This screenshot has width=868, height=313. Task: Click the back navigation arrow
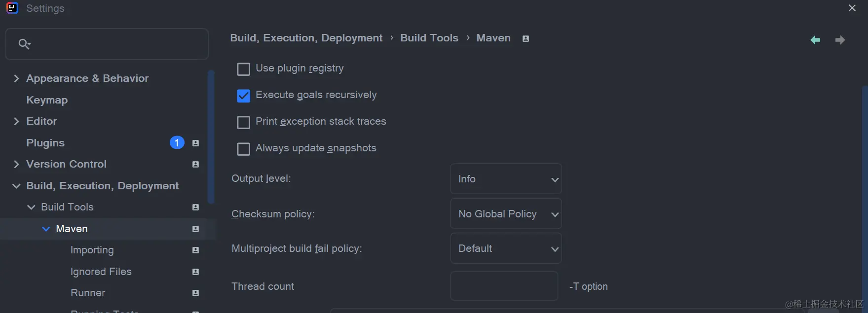click(815, 40)
